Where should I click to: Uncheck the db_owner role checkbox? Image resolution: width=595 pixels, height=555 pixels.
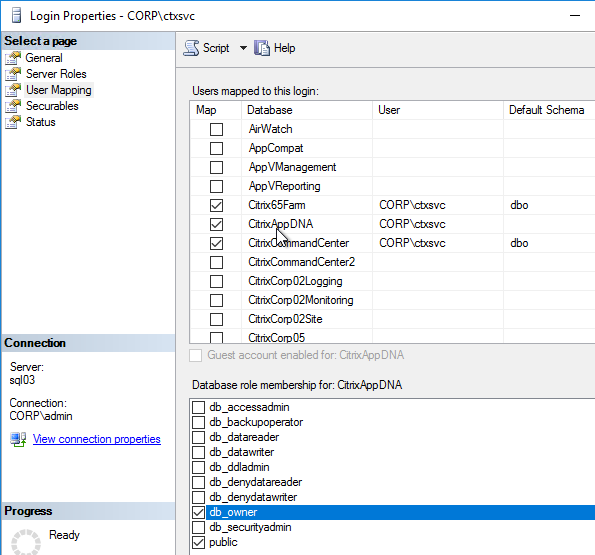198,513
